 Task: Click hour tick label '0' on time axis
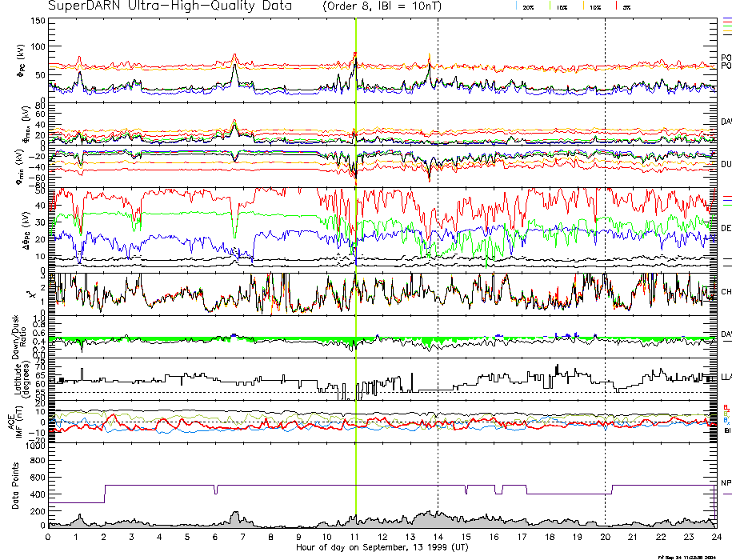point(48,537)
